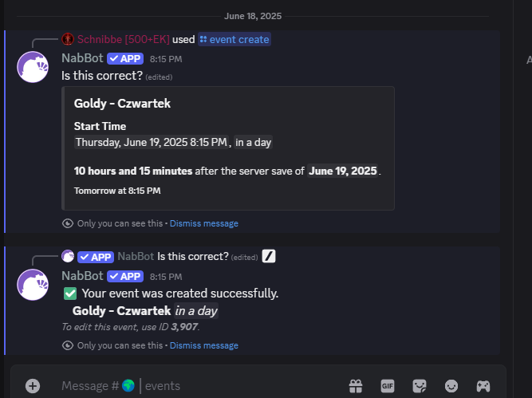Focus the Message events input field

(x=200, y=386)
